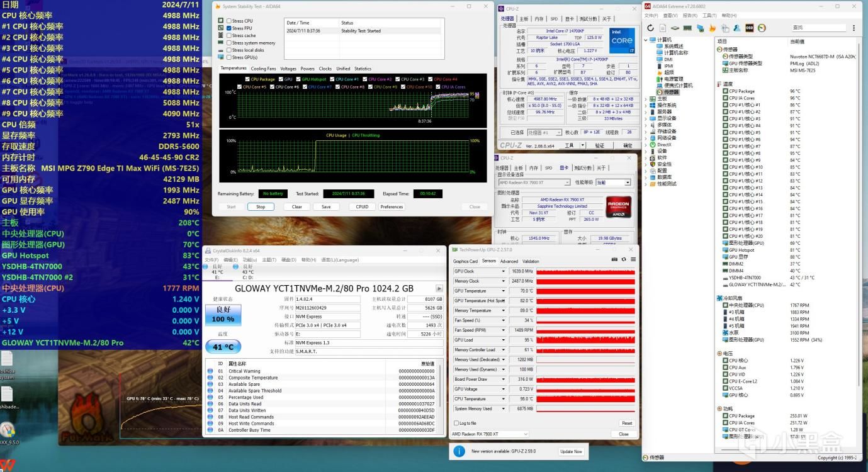Open the GPU-Z hamburger menu icon

click(x=633, y=259)
